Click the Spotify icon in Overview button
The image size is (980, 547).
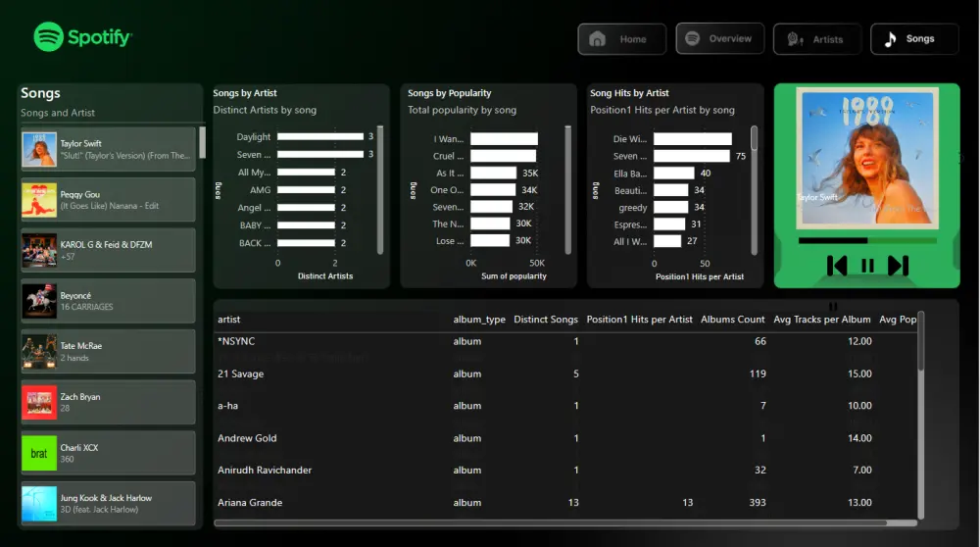click(x=693, y=38)
